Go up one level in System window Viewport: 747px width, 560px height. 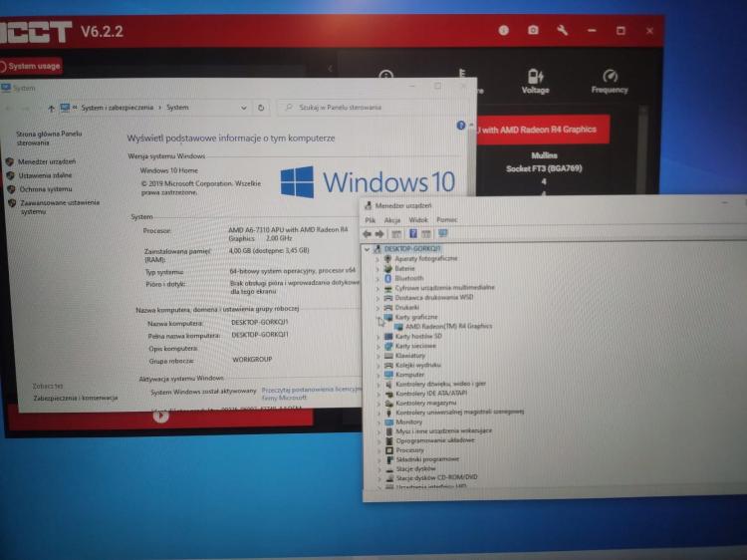point(51,109)
